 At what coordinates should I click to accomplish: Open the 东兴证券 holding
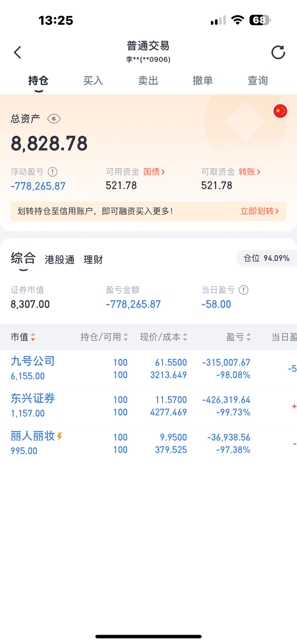pos(148,406)
